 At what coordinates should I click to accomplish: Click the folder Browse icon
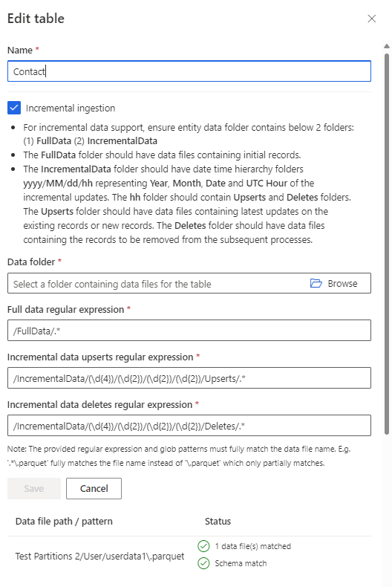316,283
